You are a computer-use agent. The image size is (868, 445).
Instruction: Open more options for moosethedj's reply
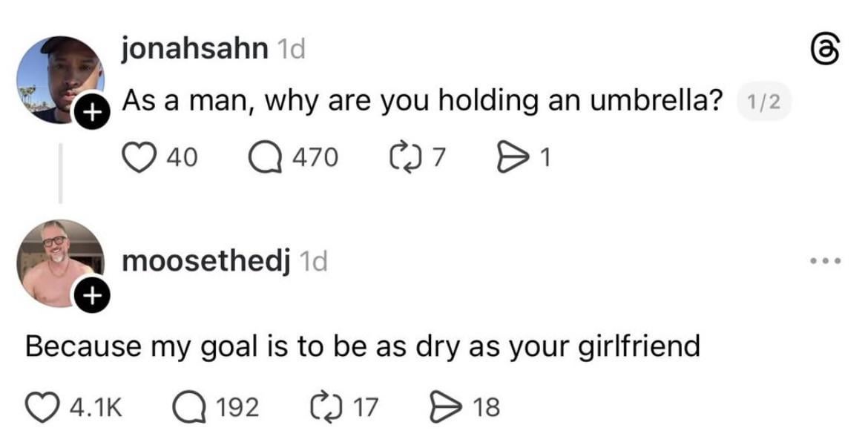click(x=824, y=261)
